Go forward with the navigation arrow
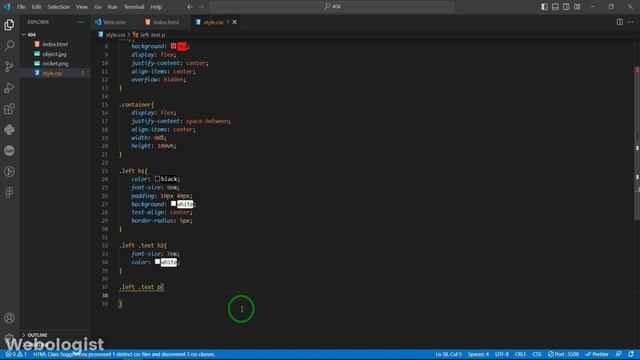Viewport: 640px width, 360px height. [x=201, y=7]
